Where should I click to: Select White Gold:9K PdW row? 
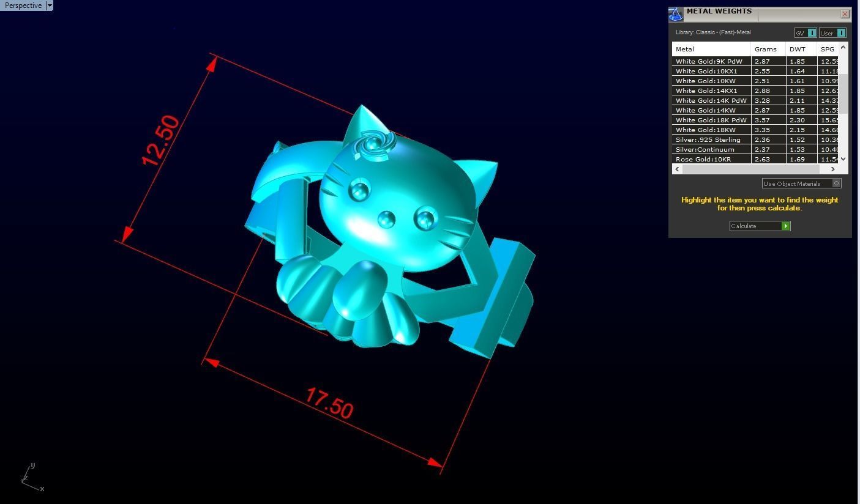(x=755, y=61)
